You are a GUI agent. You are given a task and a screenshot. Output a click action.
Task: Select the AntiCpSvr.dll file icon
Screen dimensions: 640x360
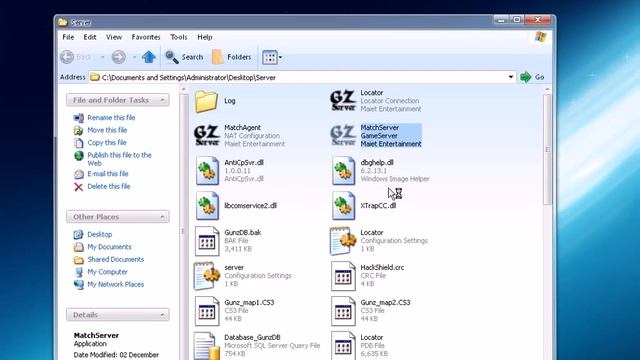207,171
